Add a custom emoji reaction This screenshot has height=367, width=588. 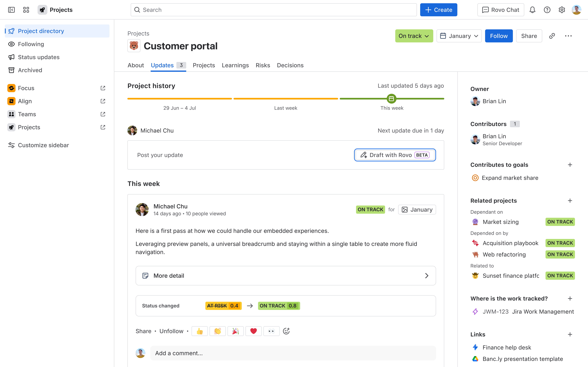click(x=286, y=331)
